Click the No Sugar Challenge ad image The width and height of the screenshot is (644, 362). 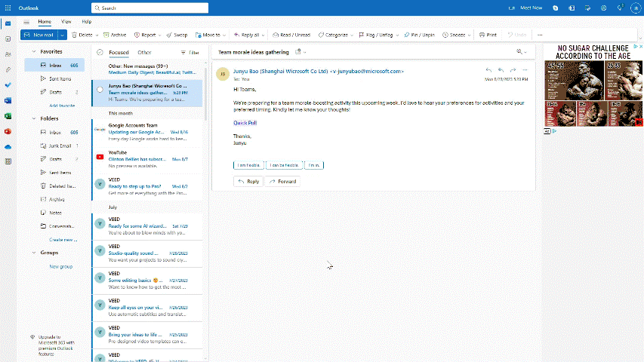click(x=593, y=85)
